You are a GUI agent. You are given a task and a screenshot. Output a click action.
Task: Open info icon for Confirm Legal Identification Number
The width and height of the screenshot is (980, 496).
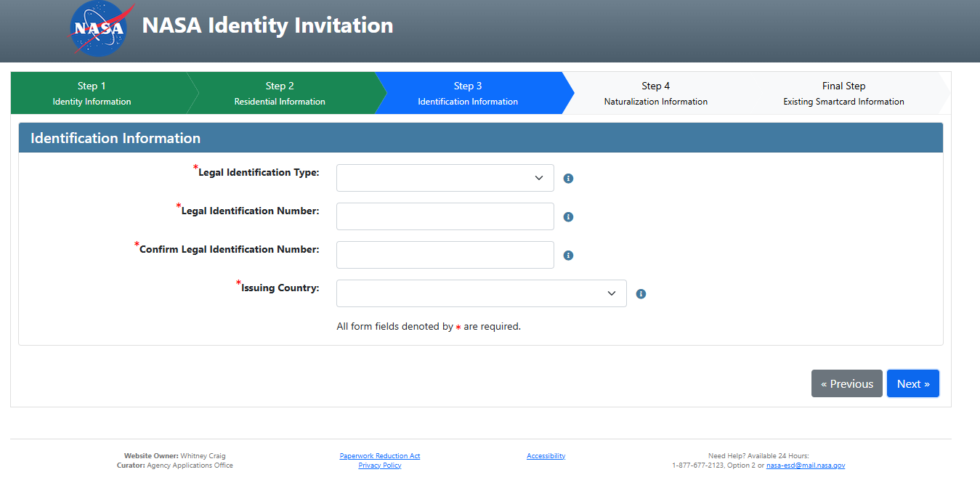coord(569,256)
